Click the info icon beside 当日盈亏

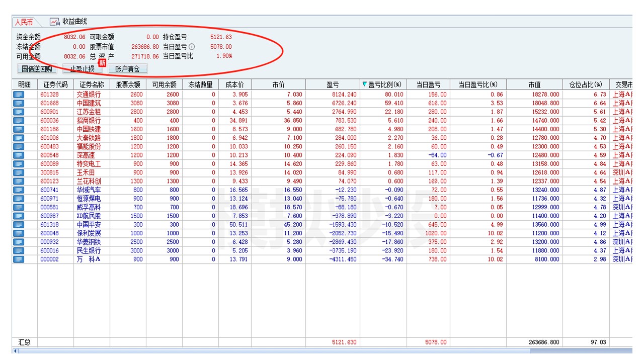(192, 47)
